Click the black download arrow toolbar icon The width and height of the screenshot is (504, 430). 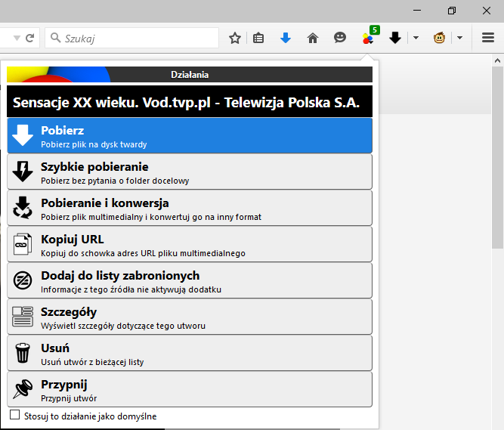395,38
